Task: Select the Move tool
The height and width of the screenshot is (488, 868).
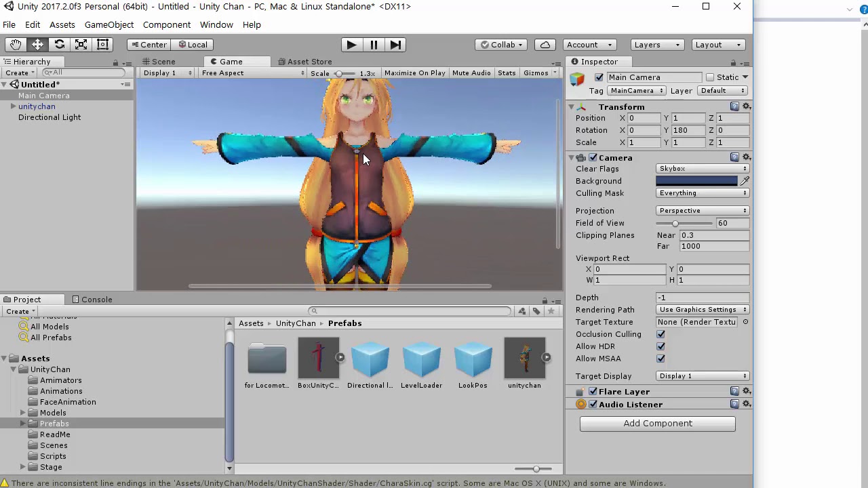Action: tap(37, 45)
